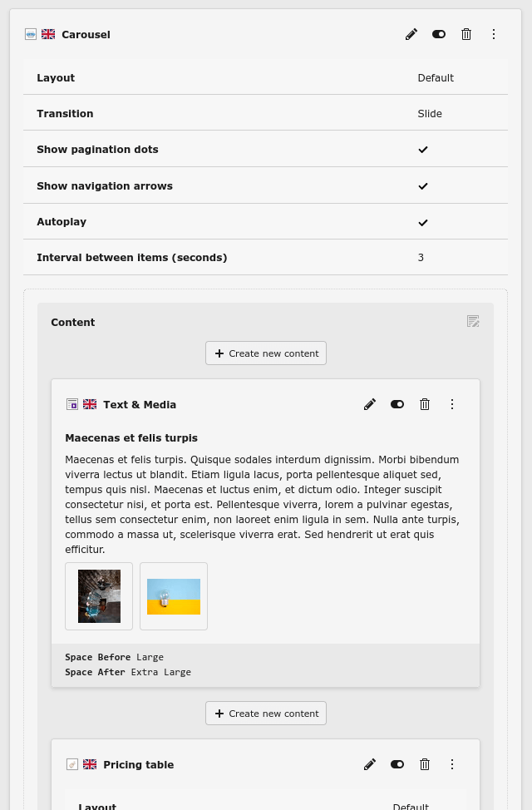Open more options menu for Carousel
Viewport: 532px width, 810px height.
[x=494, y=34]
